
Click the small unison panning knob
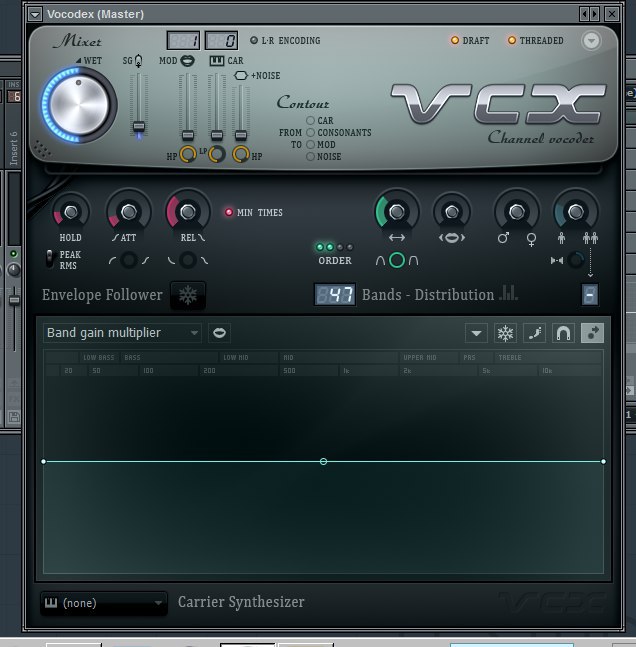pyautogui.click(x=576, y=260)
